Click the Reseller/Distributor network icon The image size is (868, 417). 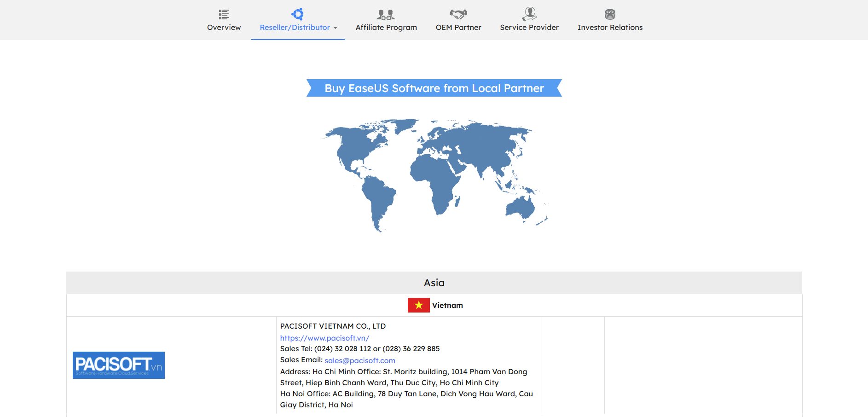[x=298, y=14]
